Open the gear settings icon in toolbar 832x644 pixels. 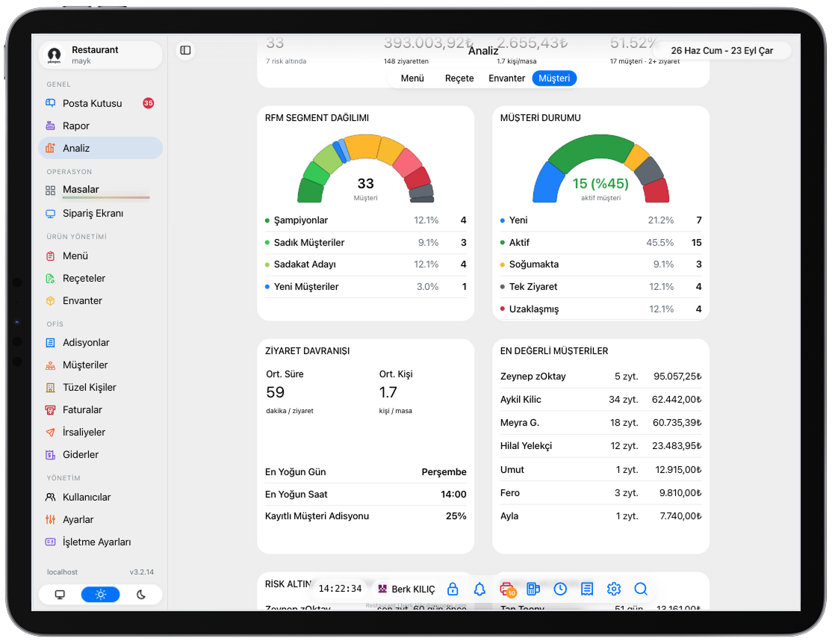pos(614,589)
